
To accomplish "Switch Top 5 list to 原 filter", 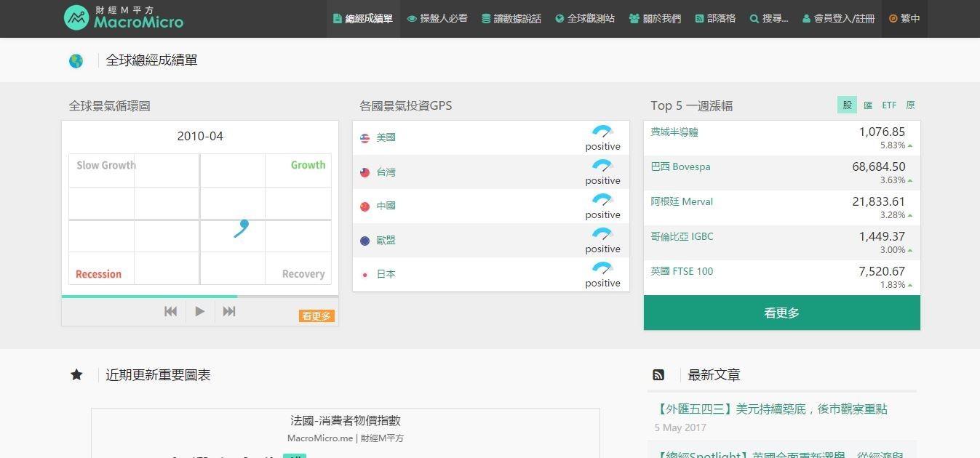I will pos(910,105).
